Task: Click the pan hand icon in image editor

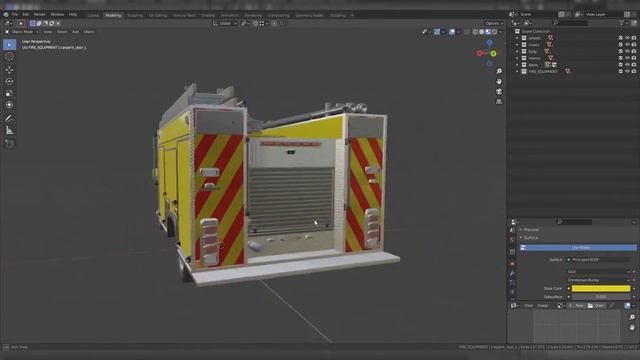Action: [632, 327]
